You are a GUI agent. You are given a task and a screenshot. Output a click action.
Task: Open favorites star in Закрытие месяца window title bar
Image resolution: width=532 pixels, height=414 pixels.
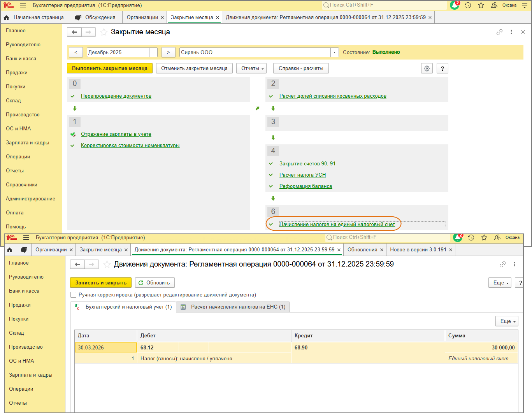pos(481,5)
